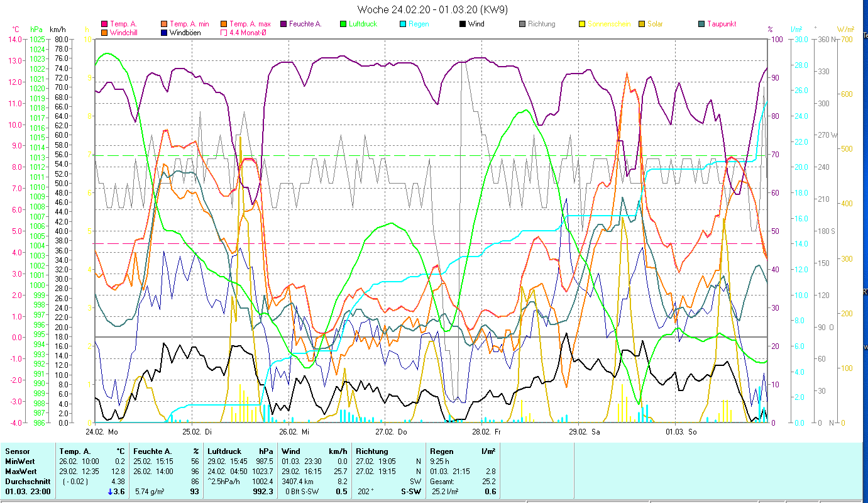Click the 26.02. Mi date label
868x503 pixels.
coord(295,432)
